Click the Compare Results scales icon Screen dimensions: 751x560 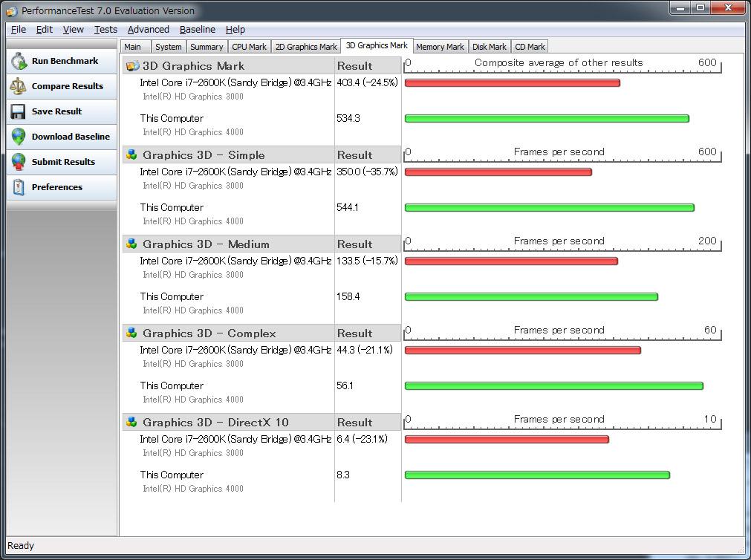[19, 86]
